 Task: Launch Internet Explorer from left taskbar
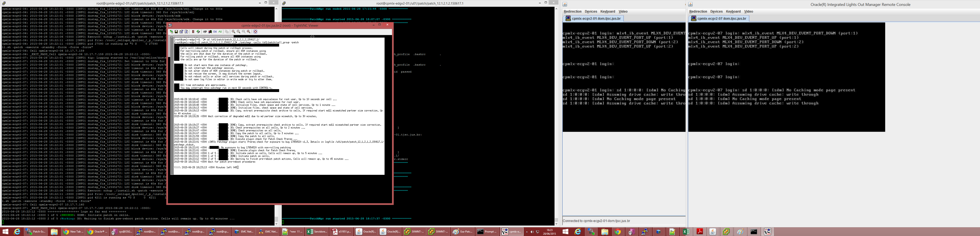(17, 231)
